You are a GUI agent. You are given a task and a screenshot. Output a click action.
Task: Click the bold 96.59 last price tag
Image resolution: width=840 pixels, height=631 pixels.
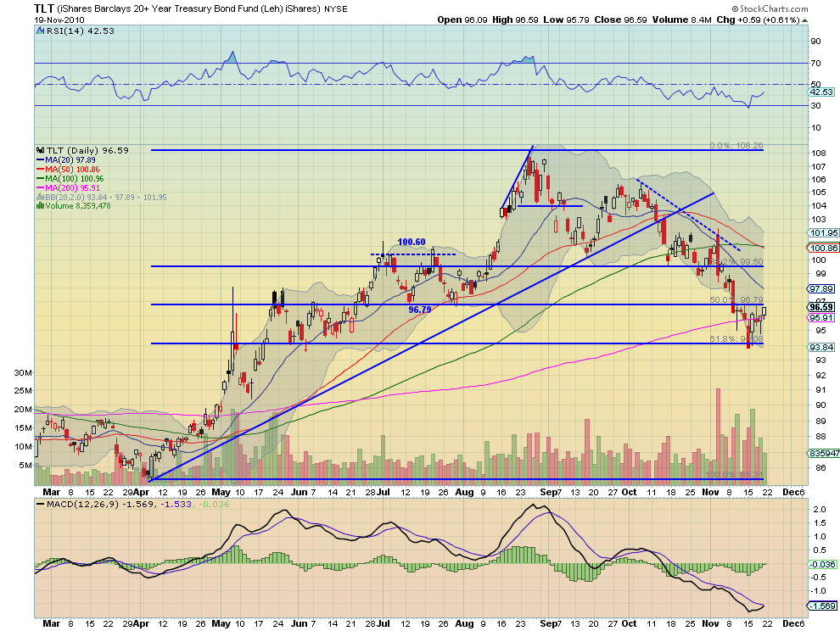point(821,307)
